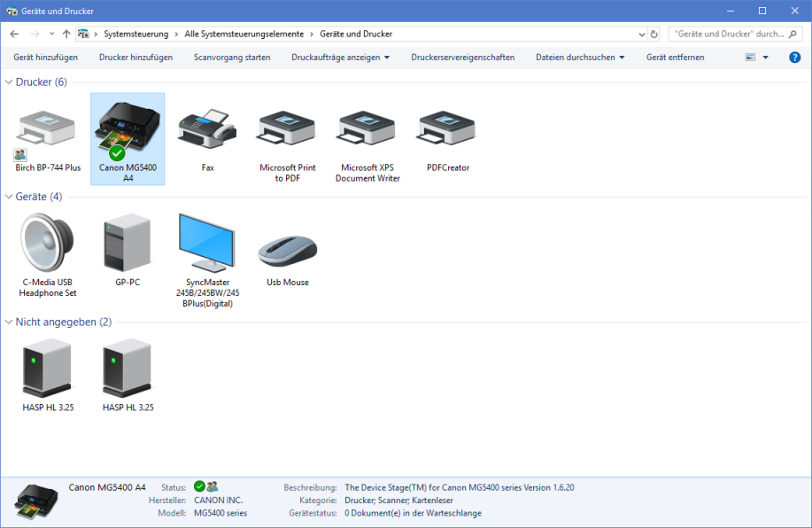Image resolution: width=812 pixels, height=528 pixels.
Task: Select the PDFCreator printer
Action: (448, 139)
